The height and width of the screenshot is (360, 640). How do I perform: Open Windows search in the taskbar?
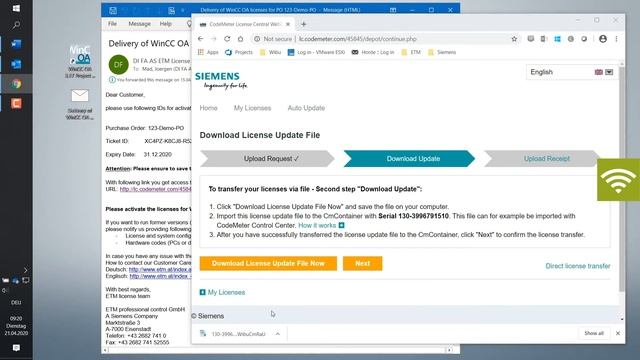[x=16, y=25]
